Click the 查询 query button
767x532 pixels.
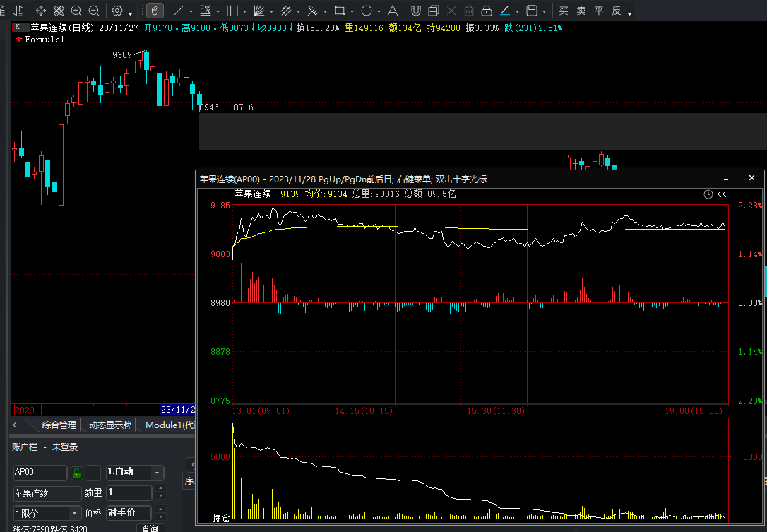point(150,528)
